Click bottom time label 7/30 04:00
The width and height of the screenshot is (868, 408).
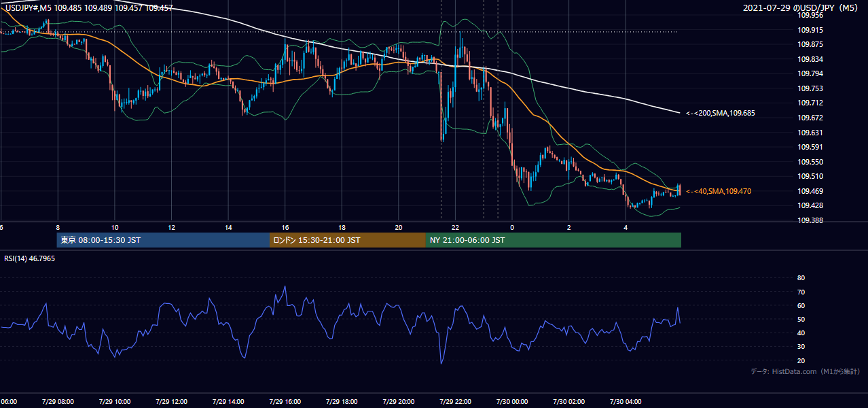(626, 402)
